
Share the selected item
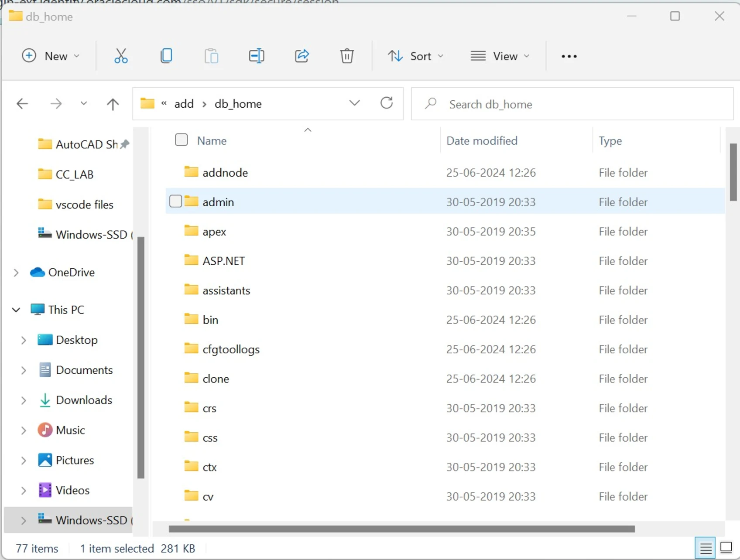click(301, 56)
